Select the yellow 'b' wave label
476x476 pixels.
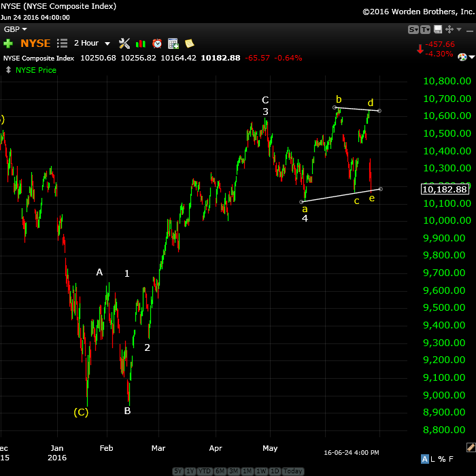tap(339, 99)
